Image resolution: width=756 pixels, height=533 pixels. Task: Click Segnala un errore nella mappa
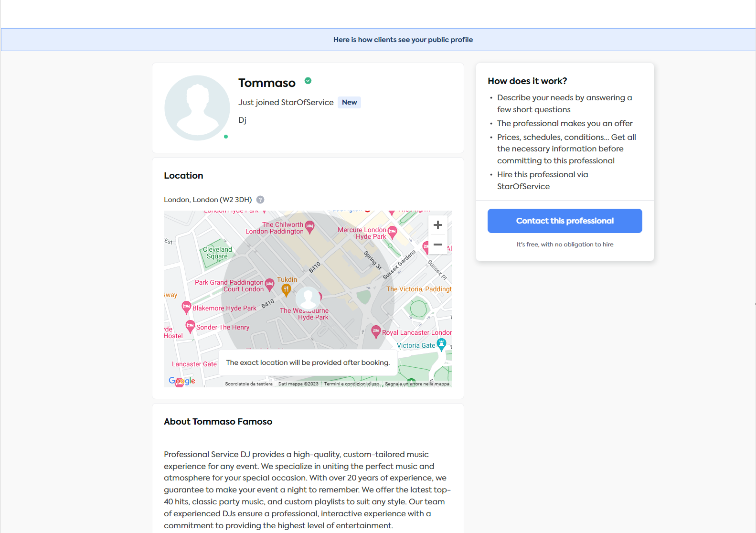coord(417,384)
